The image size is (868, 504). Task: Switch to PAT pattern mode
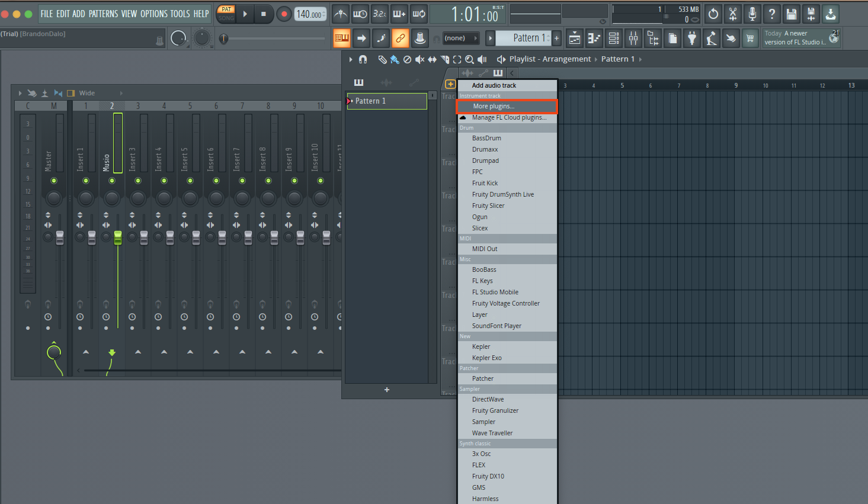pyautogui.click(x=226, y=9)
